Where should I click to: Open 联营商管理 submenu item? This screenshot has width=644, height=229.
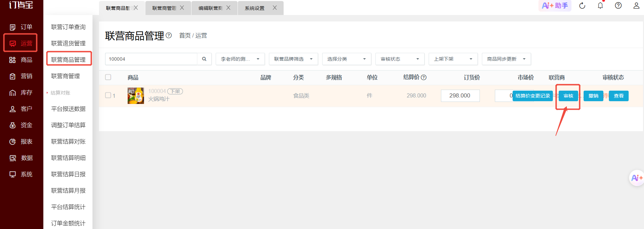(x=66, y=76)
